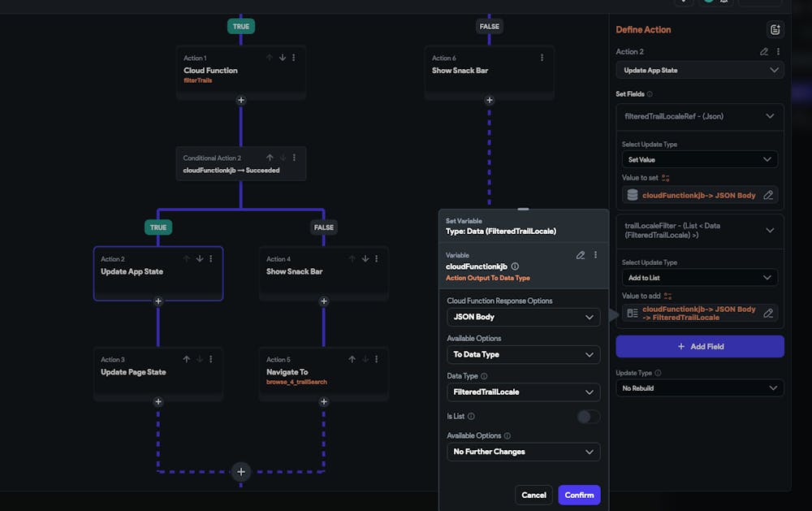Viewport: 812px width, 511px height.
Task: Click the Cancel button
Action: pyautogui.click(x=533, y=495)
